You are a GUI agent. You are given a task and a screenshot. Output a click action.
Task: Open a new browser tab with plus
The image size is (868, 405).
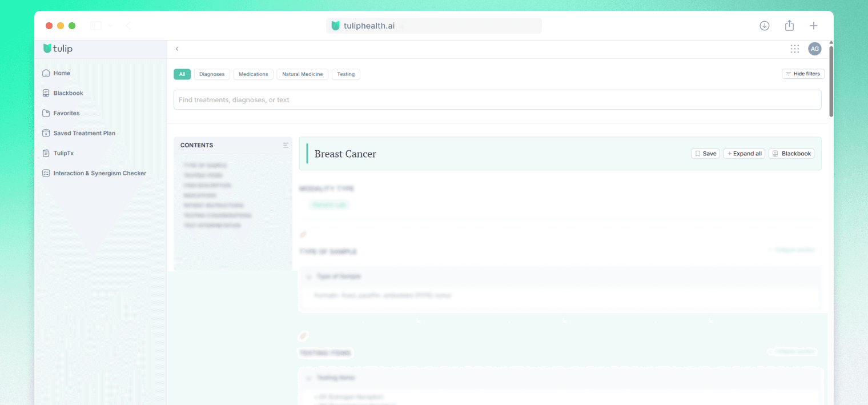(x=814, y=26)
